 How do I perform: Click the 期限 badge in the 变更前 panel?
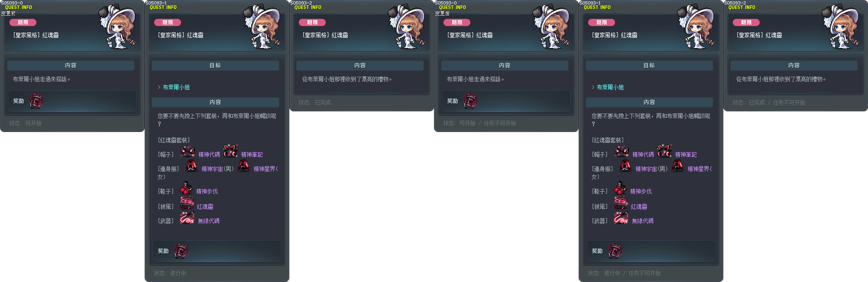pyautogui.click(x=23, y=22)
